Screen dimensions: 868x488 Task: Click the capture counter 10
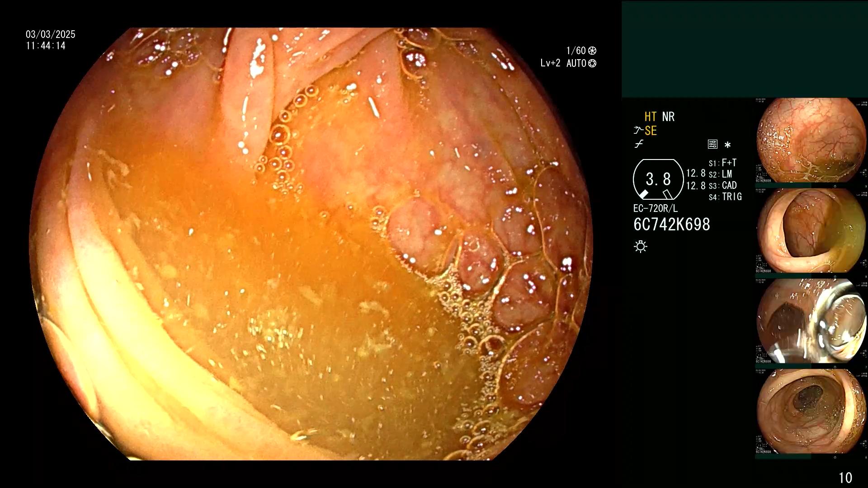point(845,478)
